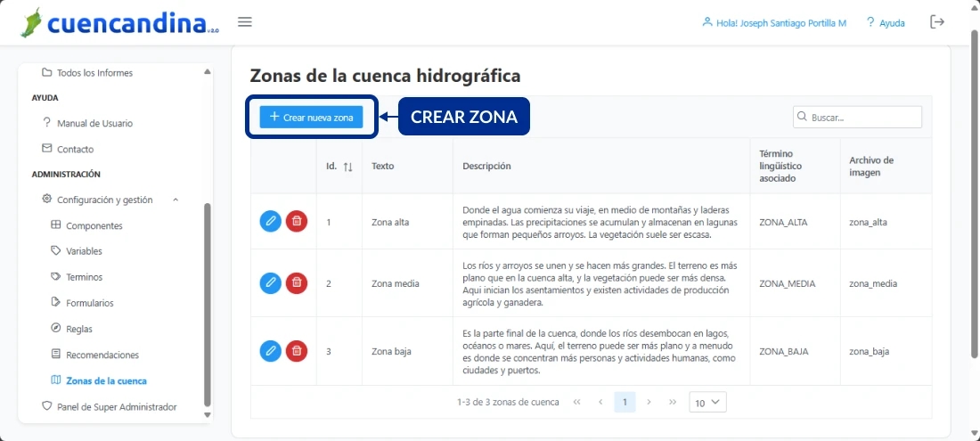980x441 pixels.
Task: Click the logout icon in the header
Action: point(937,22)
